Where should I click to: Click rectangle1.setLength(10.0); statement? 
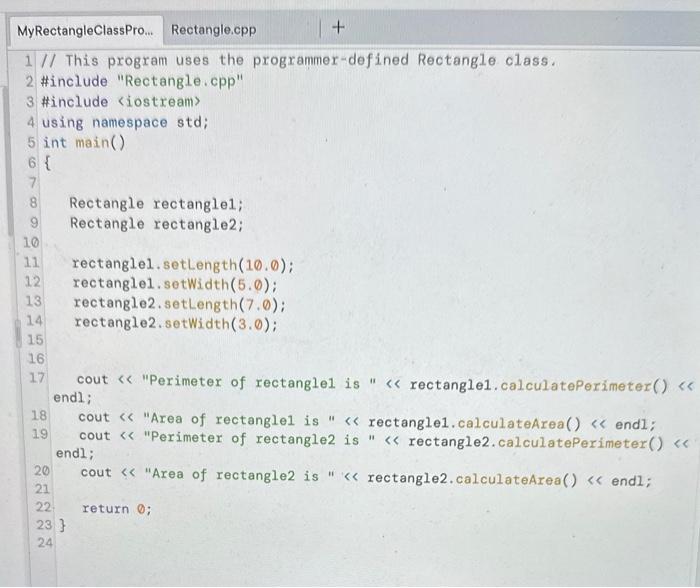[x=183, y=265]
